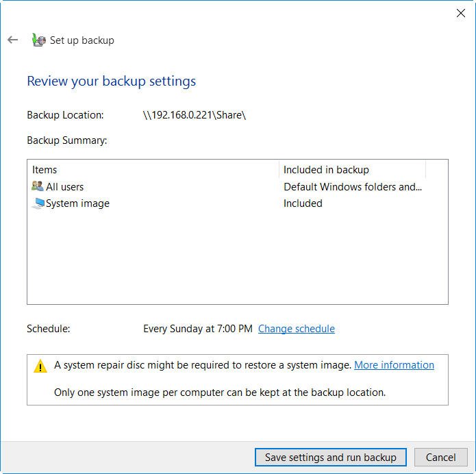
Task: Select the All users row label
Action: click(64, 187)
